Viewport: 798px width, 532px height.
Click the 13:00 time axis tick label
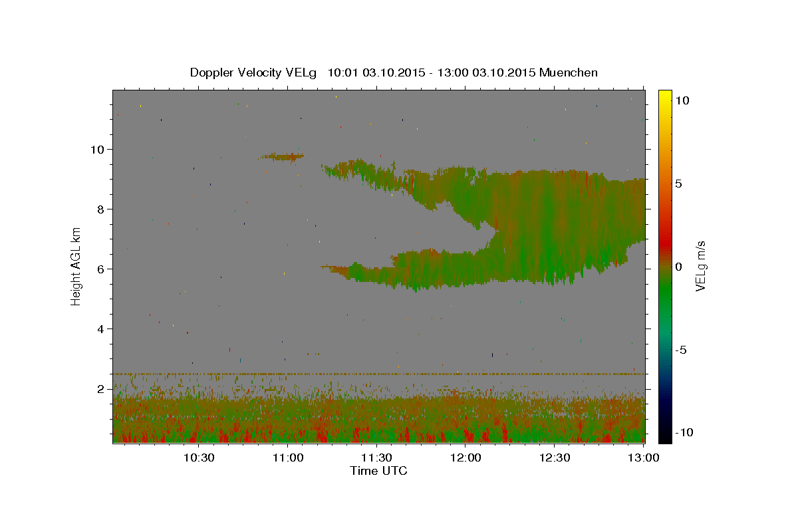(x=644, y=458)
